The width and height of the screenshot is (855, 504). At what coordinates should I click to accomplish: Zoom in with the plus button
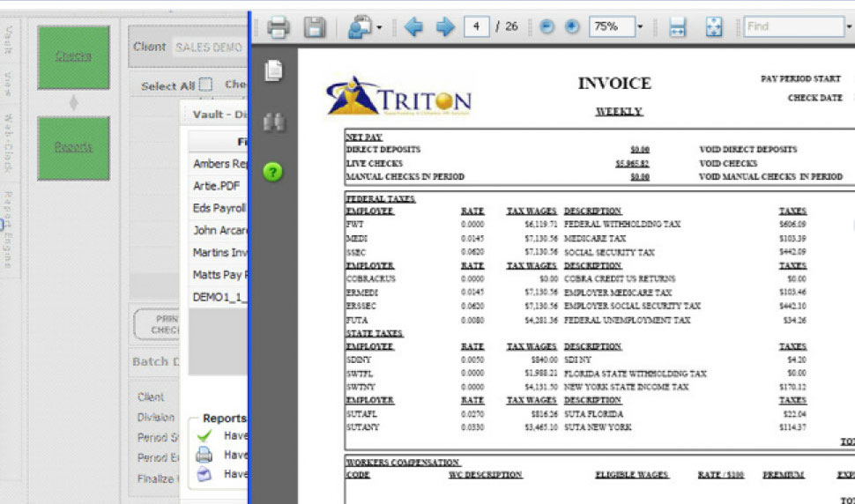pos(572,27)
